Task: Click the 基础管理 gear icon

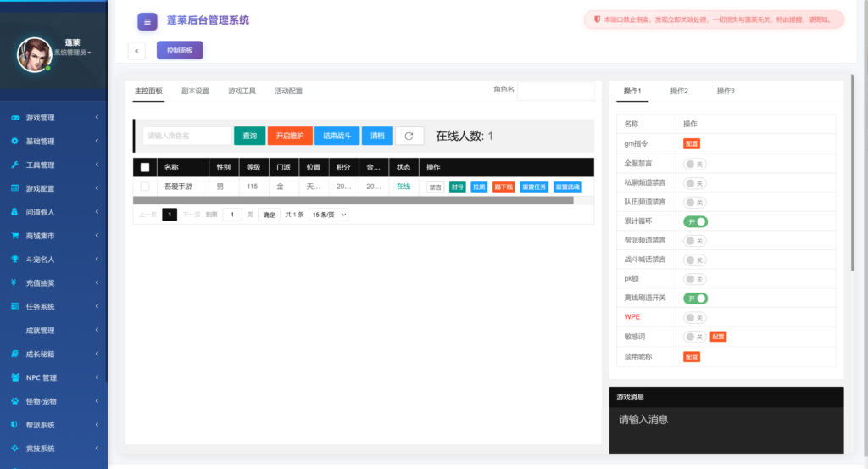Action: click(15, 141)
